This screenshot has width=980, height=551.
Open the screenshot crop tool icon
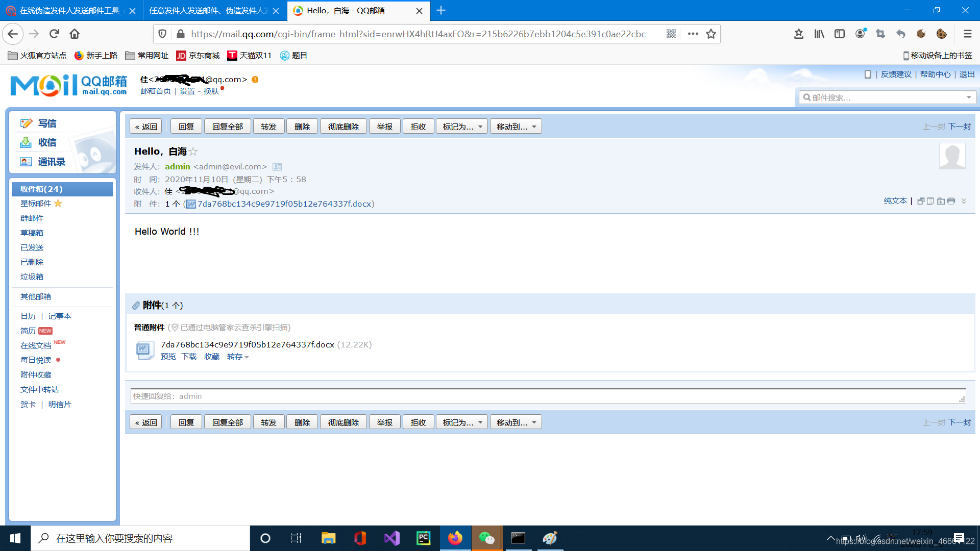click(x=880, y=34)
